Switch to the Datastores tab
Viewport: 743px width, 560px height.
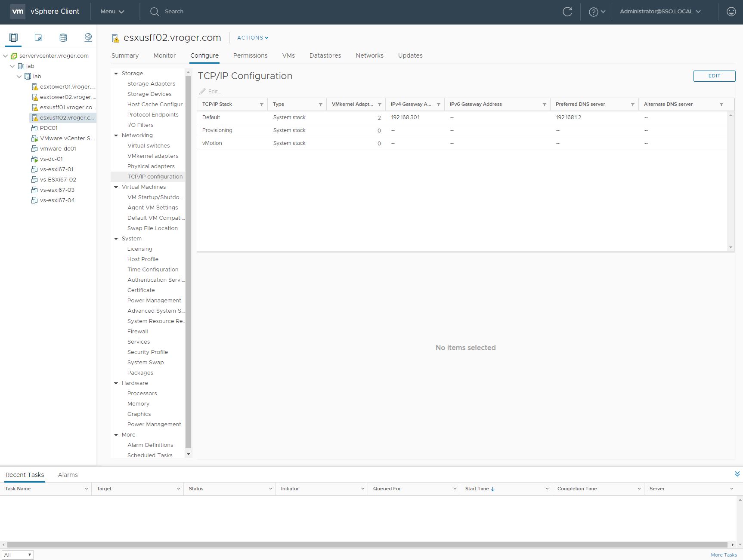325,55
